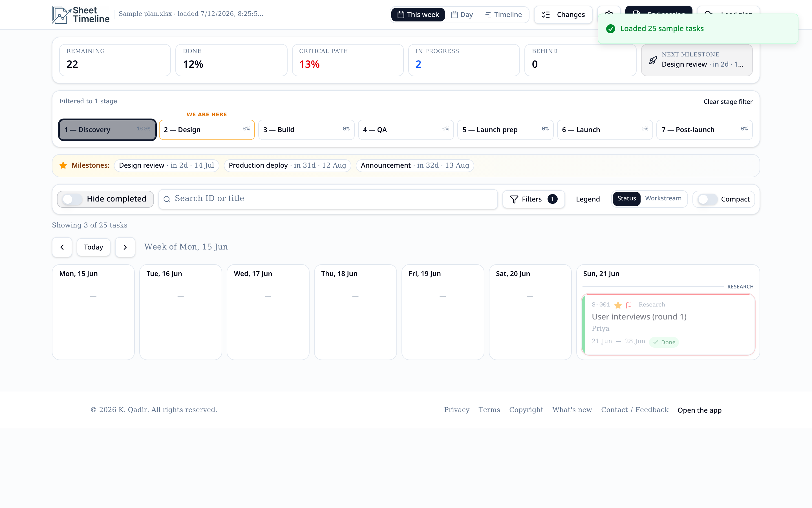The height and width of the screenshot is (508, 812).
Task: Click the Sample plan.xlsx loaded file text
Action: [191, 14]
